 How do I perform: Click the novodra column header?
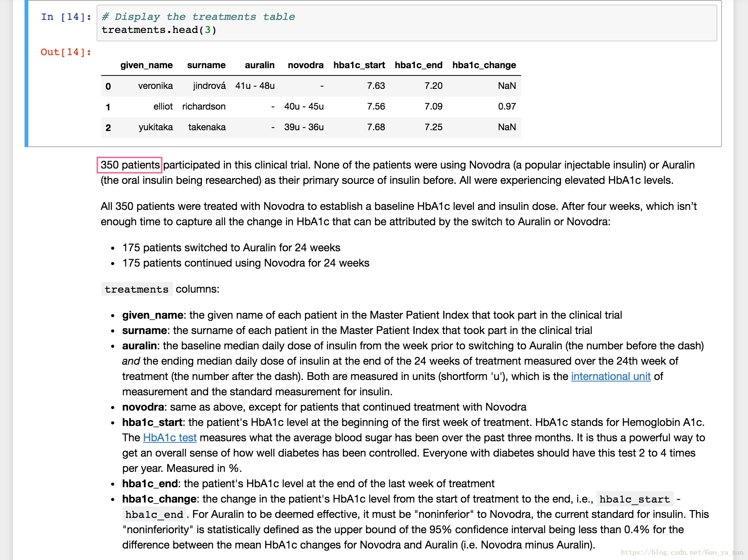(305, 65)
